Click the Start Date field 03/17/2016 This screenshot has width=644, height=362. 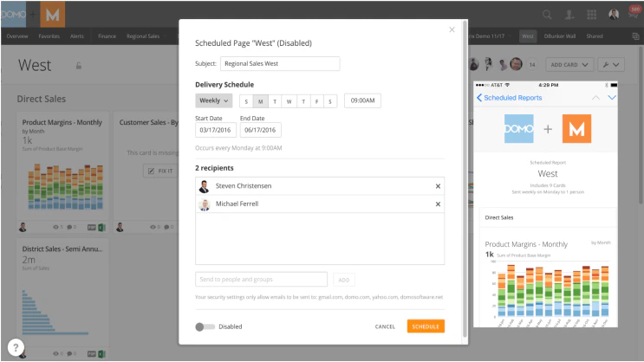215,130
